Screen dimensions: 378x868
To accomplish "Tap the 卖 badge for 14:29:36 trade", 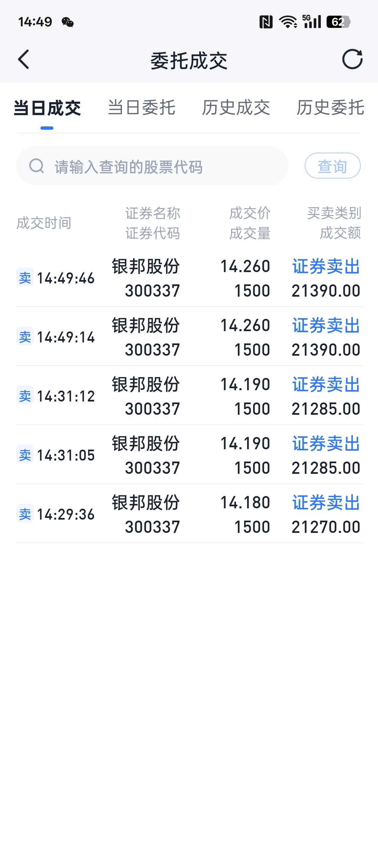I will tap(25, 514).
